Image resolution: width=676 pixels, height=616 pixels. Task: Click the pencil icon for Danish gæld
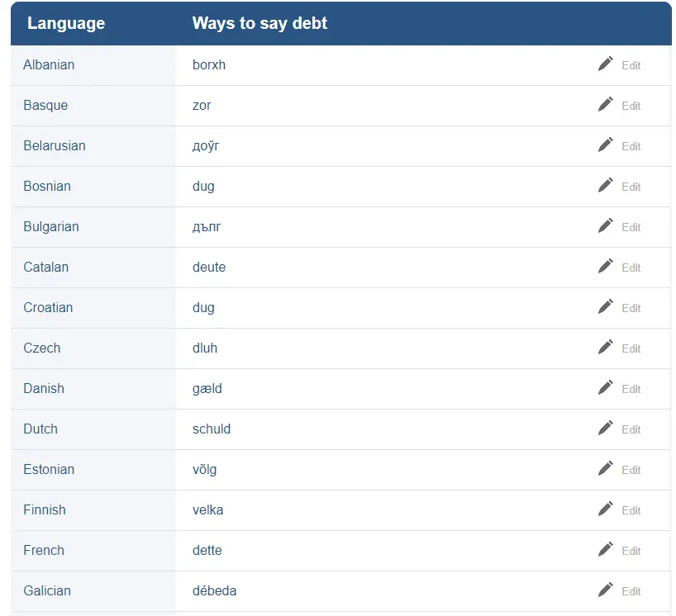click(x=606, y=388)
